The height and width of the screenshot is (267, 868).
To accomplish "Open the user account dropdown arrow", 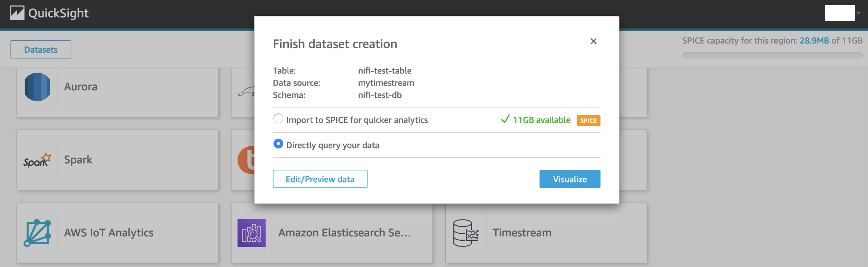I will click(x=858, y=13).
